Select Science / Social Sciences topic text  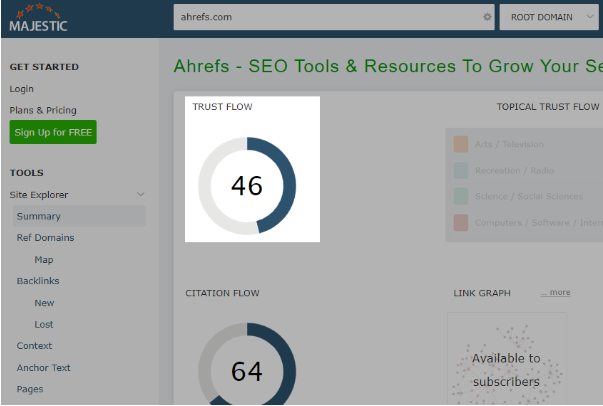click(529, 196)
